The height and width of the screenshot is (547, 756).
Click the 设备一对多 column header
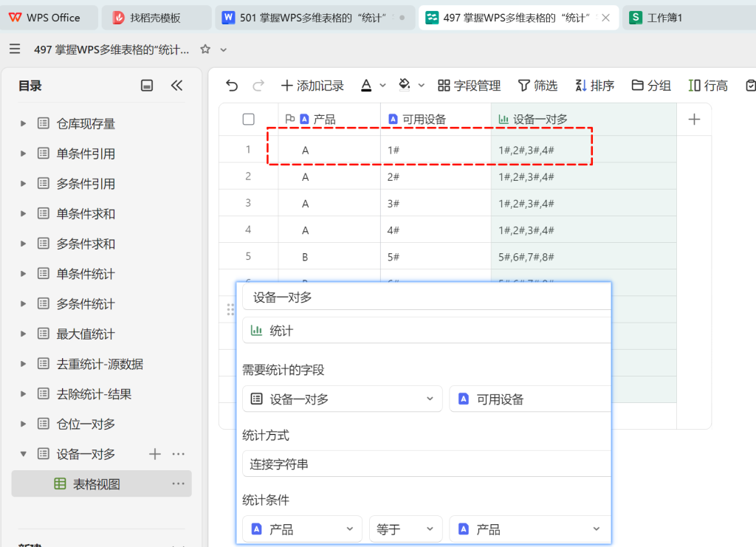point(584,119)
